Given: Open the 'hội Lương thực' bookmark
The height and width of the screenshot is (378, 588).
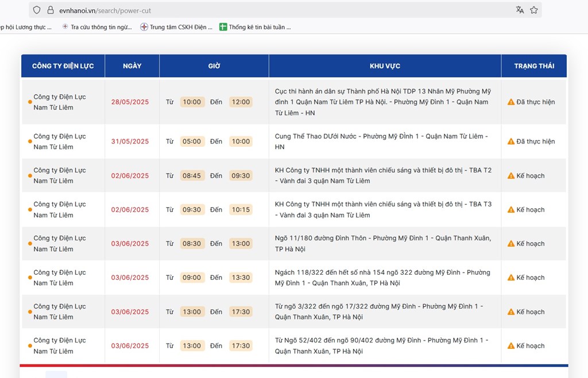Looking at the screenshot, I should click(x=26, y=27).
